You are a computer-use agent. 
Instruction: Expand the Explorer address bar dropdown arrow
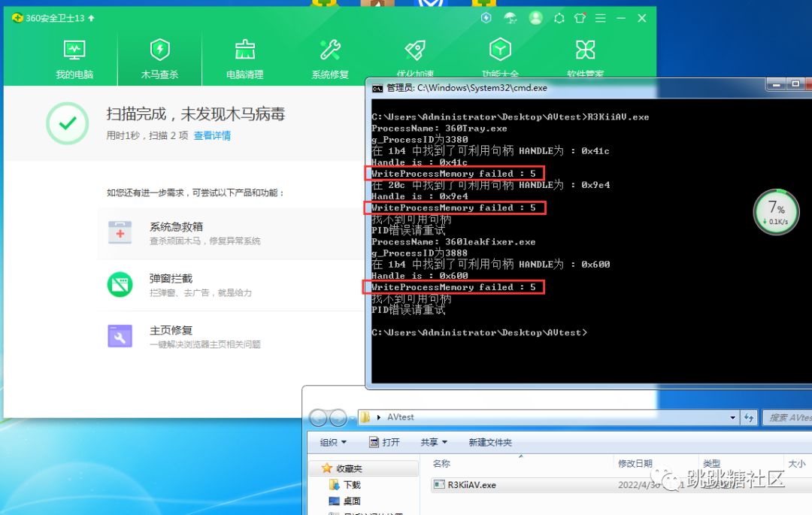732,418
